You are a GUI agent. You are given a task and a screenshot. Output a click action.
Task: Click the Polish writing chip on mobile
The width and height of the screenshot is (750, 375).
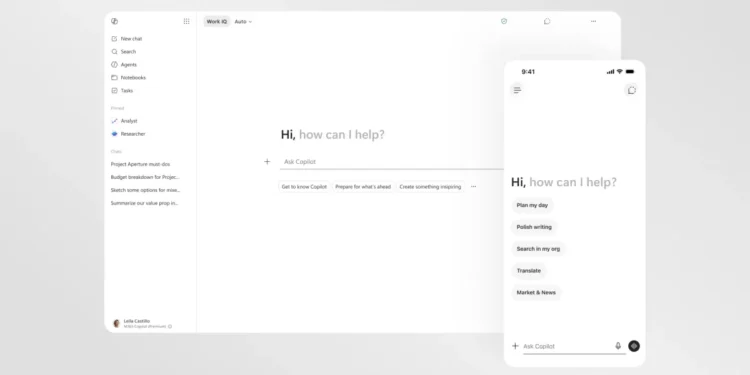(x=534, y=227)
